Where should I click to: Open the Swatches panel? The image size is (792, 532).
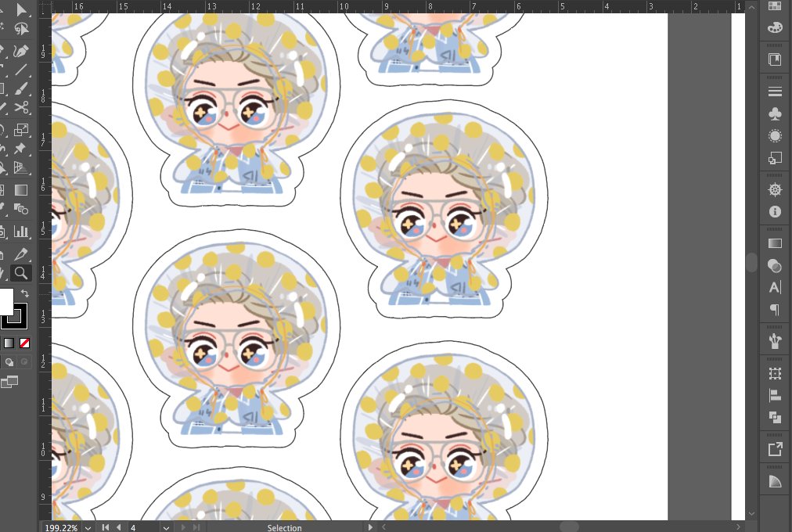tap(775, 6)
